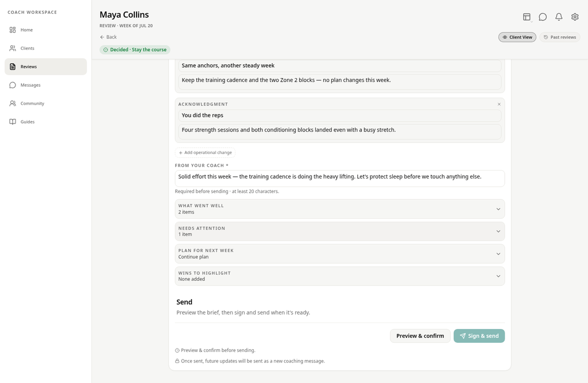Image resolution: width=588 pixels, height=383 pixels.
Task: Click the Reviews document icon
Action: [x=13, y=67]
